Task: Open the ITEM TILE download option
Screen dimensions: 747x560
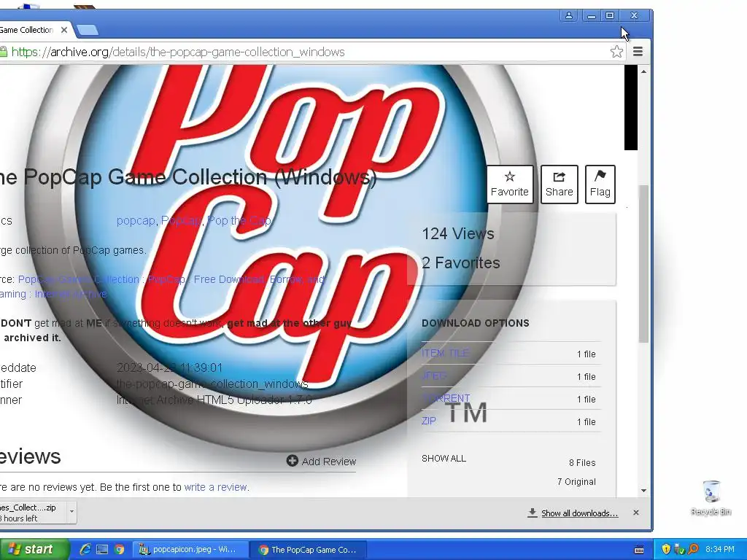Action: [445, 354]
